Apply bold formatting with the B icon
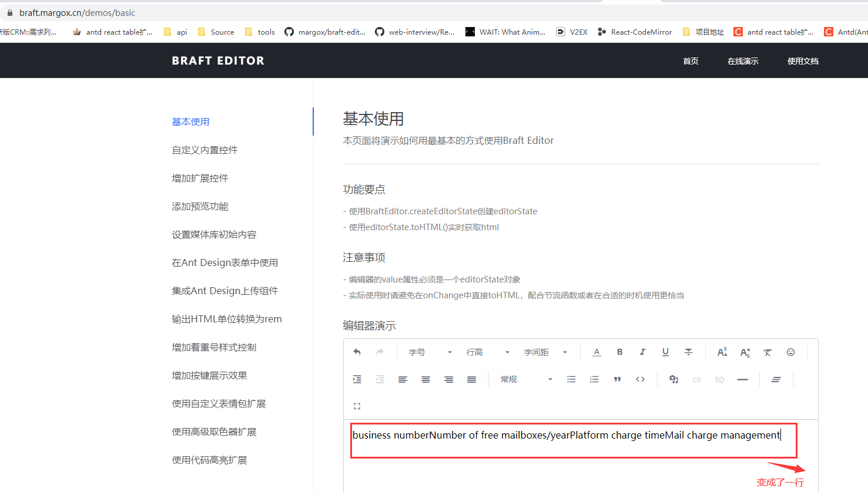Viewport: 868px width, 492px height. tap(619, 352)
